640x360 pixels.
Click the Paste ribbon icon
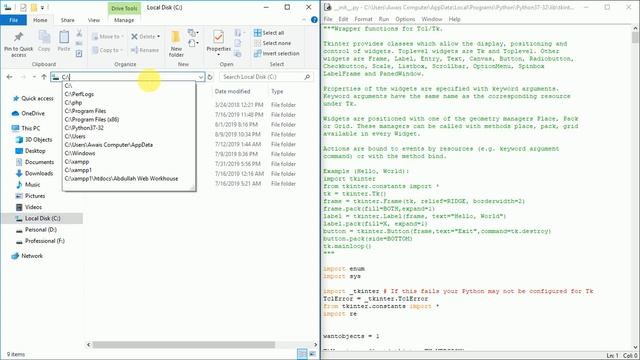pyautogui.click(x=64, y=38)
